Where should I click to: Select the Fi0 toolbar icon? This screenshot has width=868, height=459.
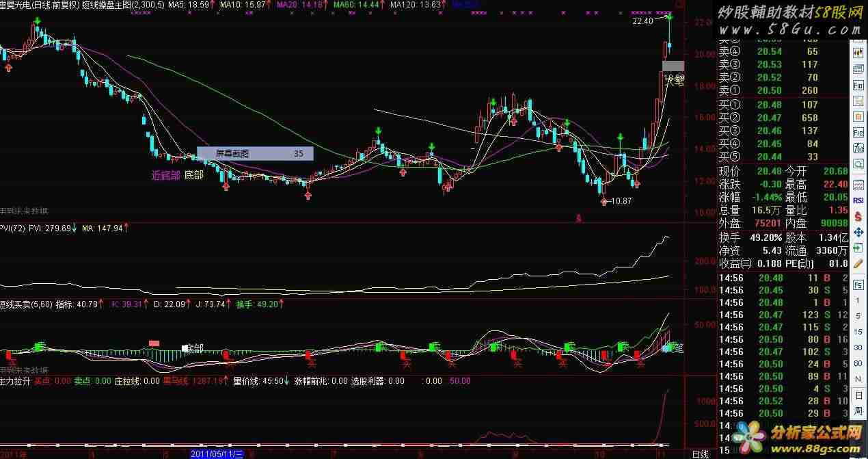[858, 85]
